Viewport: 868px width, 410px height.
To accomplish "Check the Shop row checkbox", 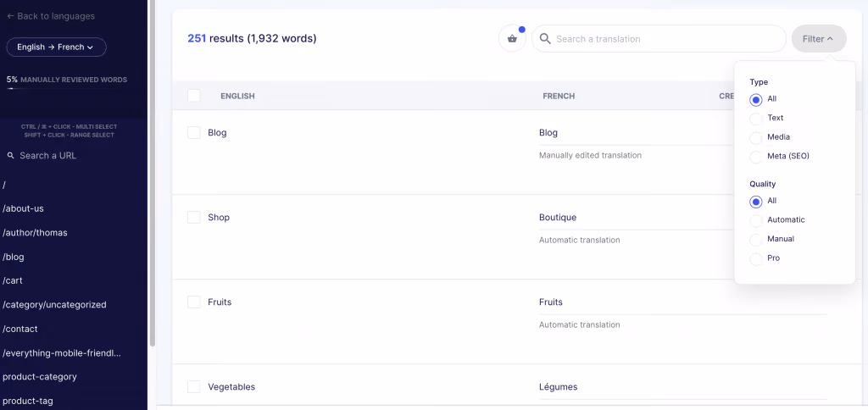I will (194, 218).
